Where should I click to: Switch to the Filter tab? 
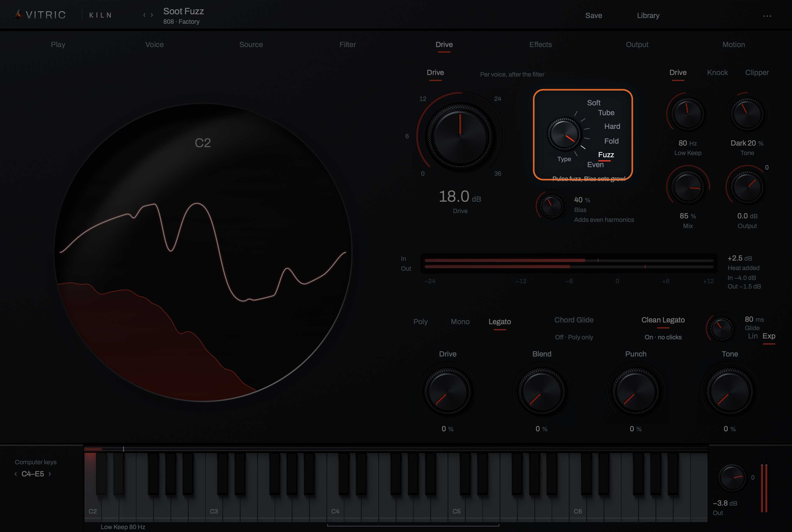tap(347, 44)
